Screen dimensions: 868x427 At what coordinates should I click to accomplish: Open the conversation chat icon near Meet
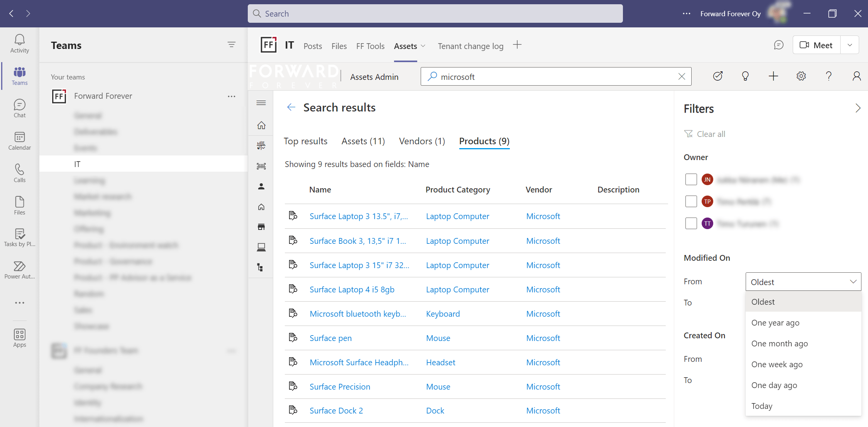pos(778,46)
